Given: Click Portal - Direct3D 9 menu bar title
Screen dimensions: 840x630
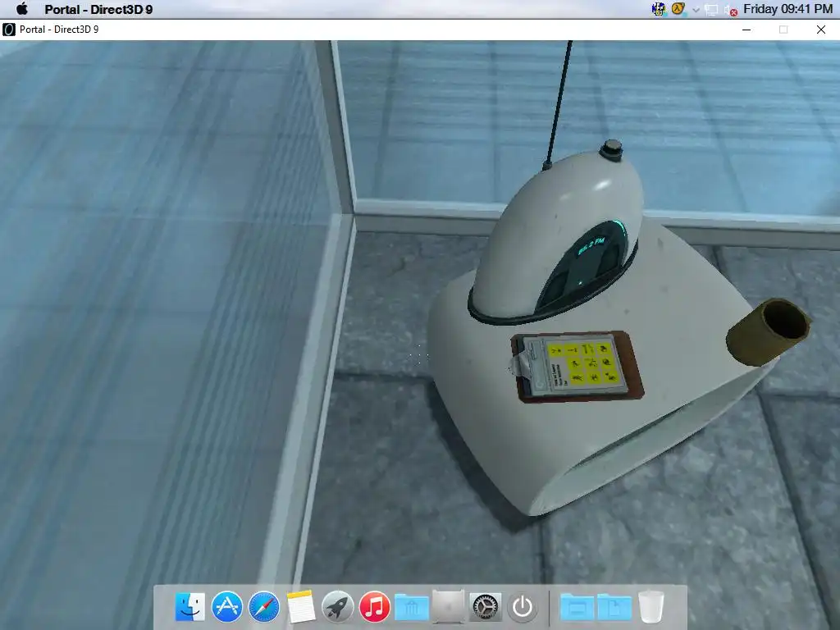Looking at the screenshot, I should (98, 9).
